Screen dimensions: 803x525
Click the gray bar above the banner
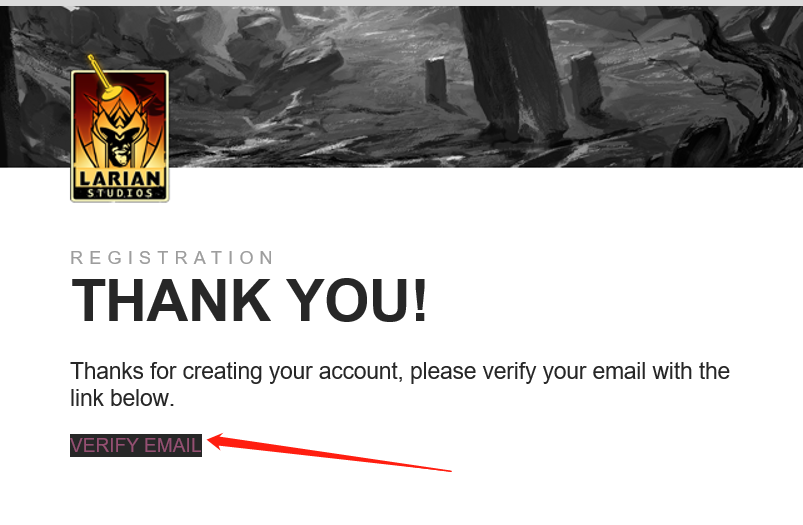[402, 3]
